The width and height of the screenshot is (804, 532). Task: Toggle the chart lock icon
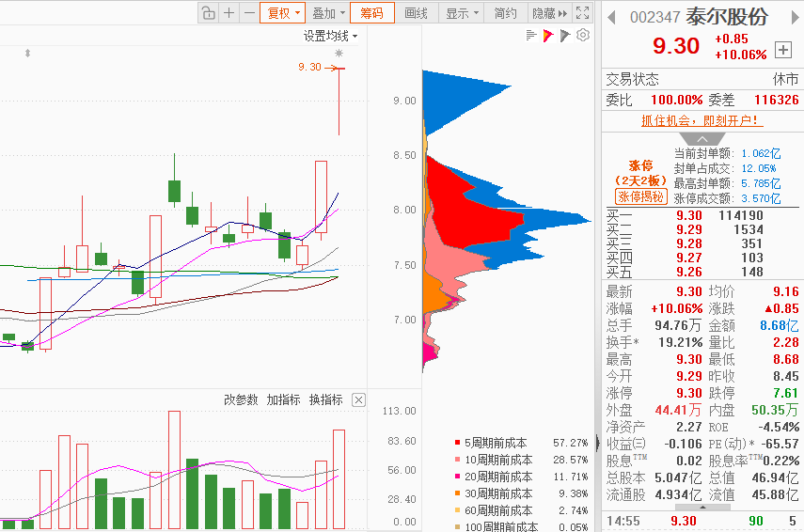[208, 13]
